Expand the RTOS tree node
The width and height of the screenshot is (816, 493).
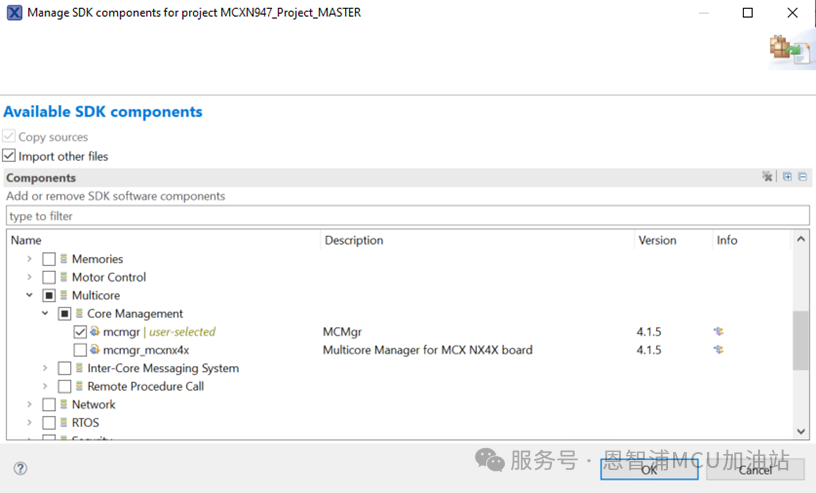30,422
